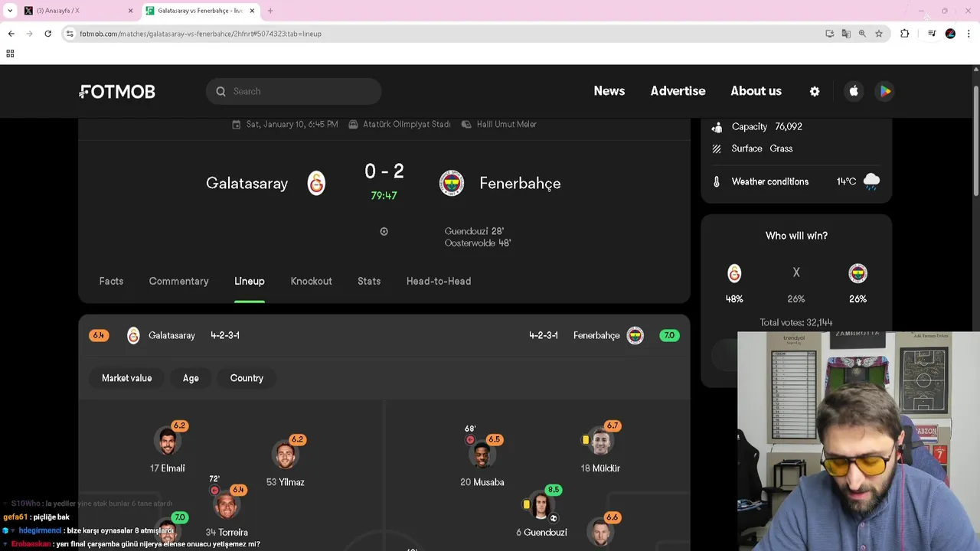980x551 pixels.
Task: Click Galatasaray 6.4 team rating badge
Action: (x=99, y=335)
